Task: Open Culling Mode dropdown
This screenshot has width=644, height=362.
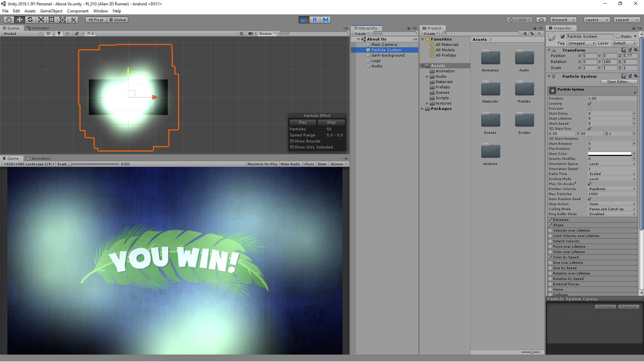Action: pyautogui.click(x=612, y=209)
